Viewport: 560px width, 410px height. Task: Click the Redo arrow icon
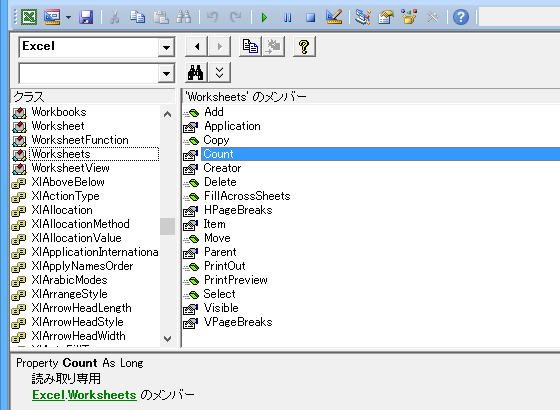[235, 17]
